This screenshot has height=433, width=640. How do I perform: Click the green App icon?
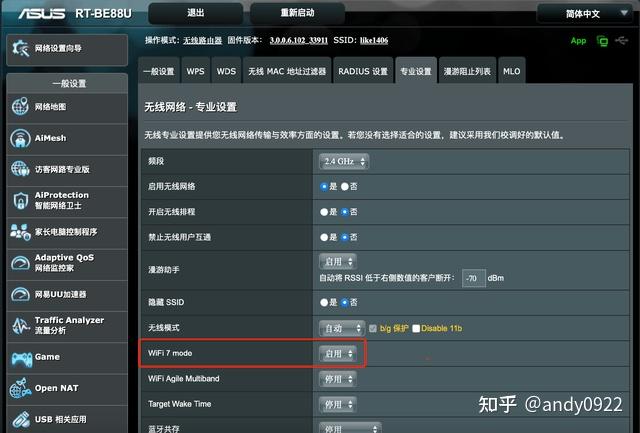(x=578, y=40)
